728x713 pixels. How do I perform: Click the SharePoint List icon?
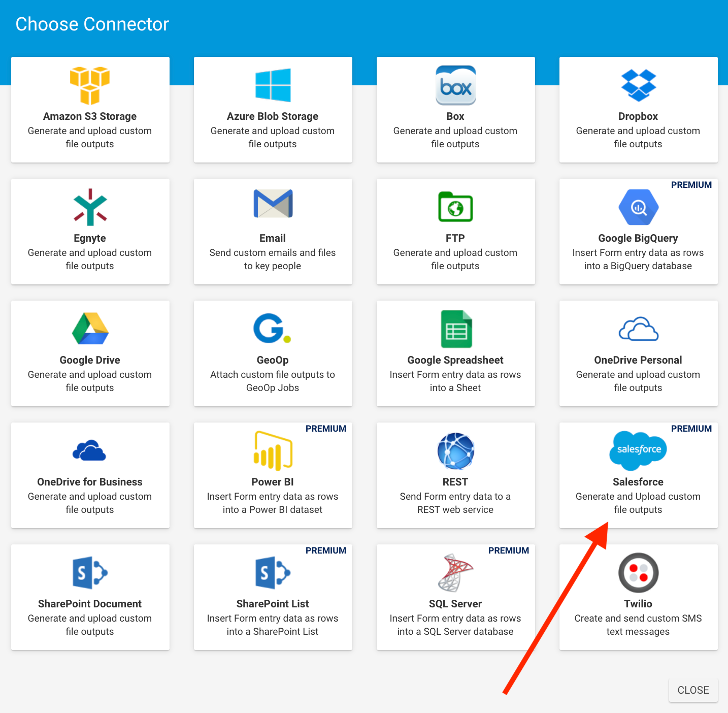tap(273, 573)
